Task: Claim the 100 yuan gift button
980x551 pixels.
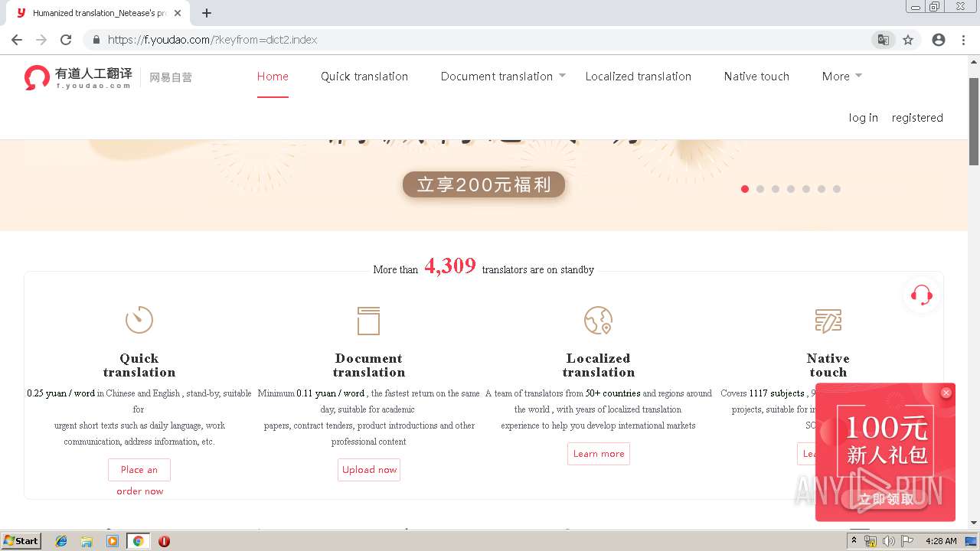Action: 886,499
